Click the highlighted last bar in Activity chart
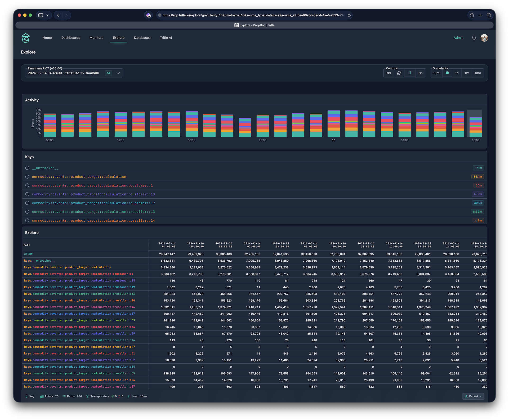This screenshot has height=420, width=509. pos(475,127)
